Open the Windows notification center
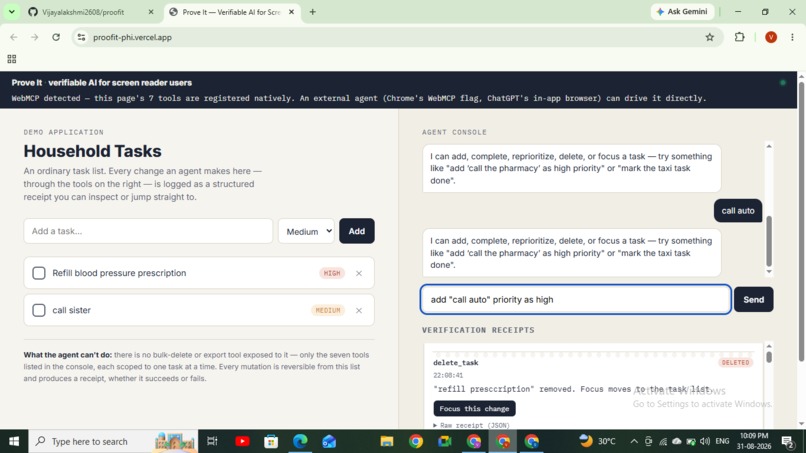 (787, 441)
